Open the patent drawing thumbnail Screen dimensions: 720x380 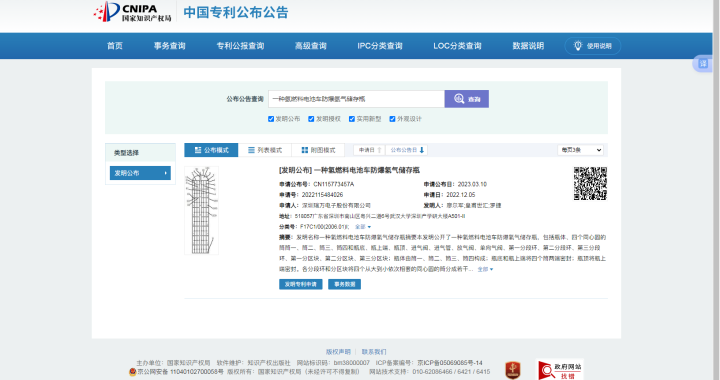click(x=202, y=210)
